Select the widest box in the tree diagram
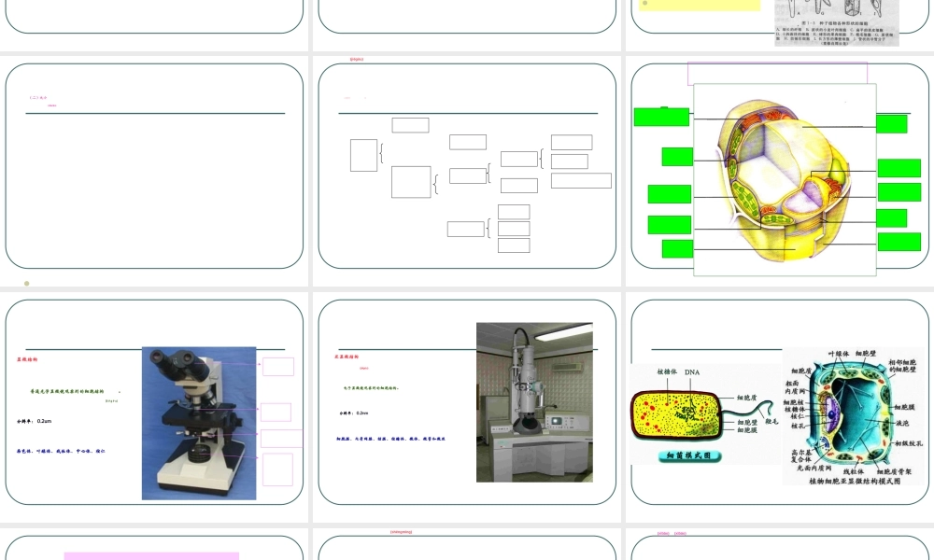The image size is (934, 560). (x=581, y=181)
